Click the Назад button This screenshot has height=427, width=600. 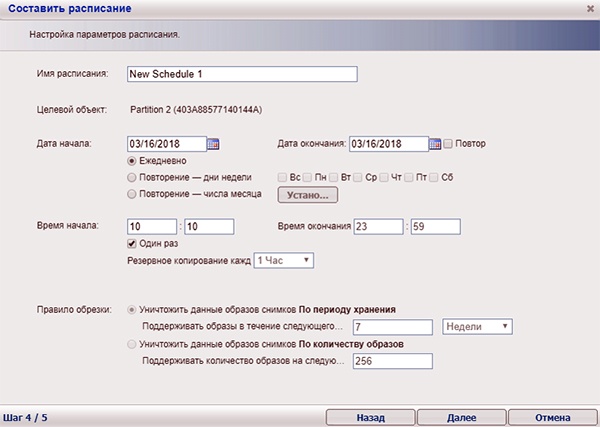point(370,418)
